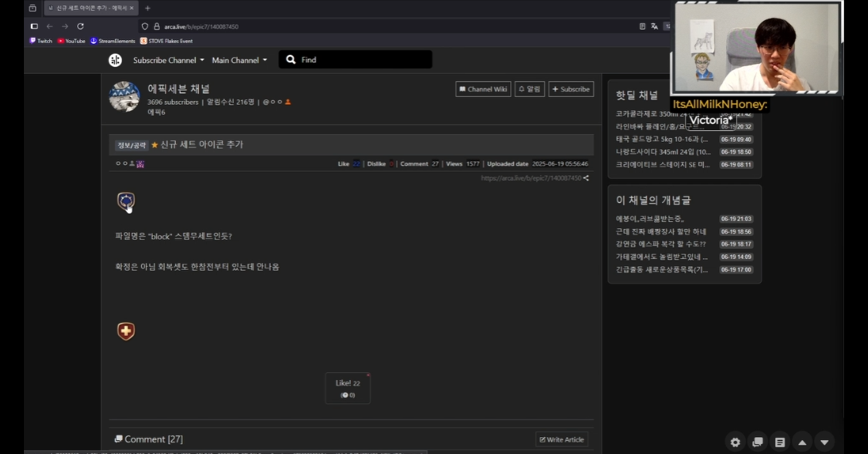Click the floating comments bubble icon
The image size is (868, 454).
pos(758,442)
